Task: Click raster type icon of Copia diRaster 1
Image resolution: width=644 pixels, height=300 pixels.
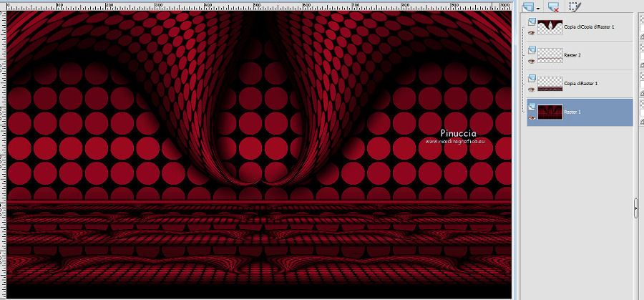Action: pos(532,78)
